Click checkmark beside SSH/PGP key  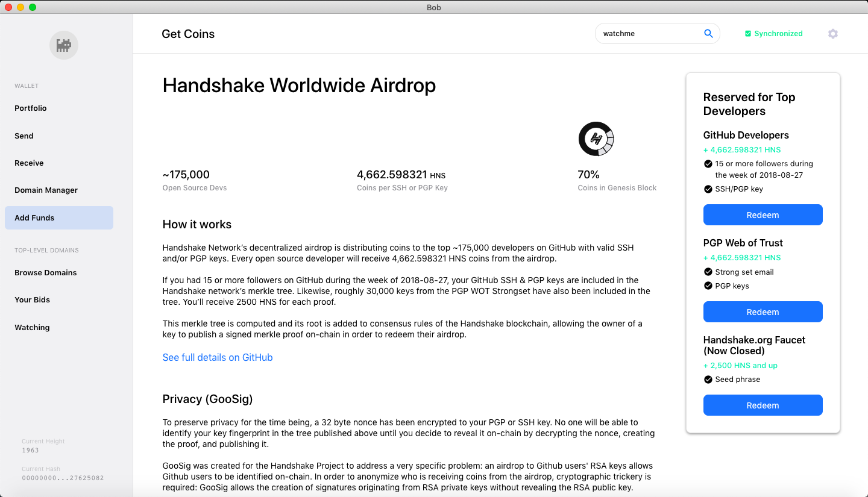tap(708, 189)
